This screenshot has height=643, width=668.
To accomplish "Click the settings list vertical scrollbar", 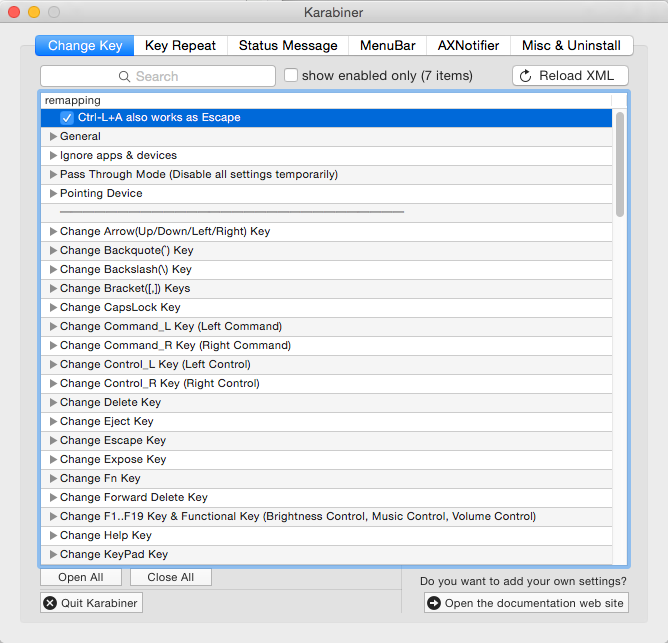I will 620,164.
